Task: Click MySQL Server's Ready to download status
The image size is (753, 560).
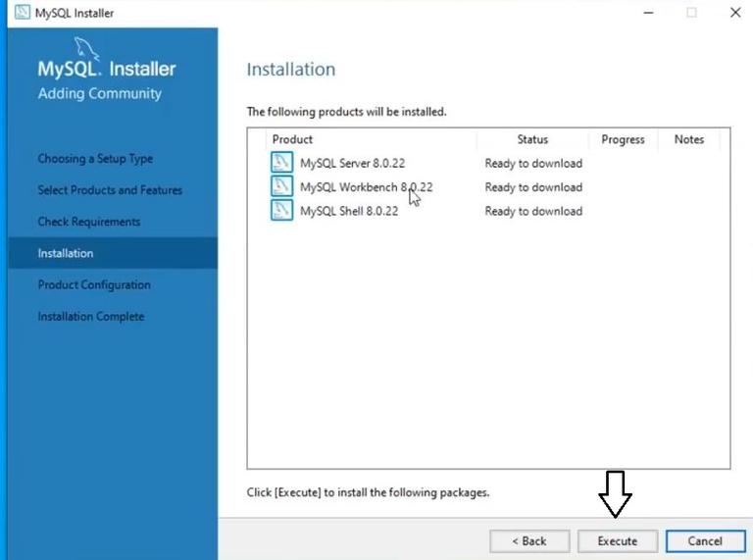Action: (x=533, y=164)
